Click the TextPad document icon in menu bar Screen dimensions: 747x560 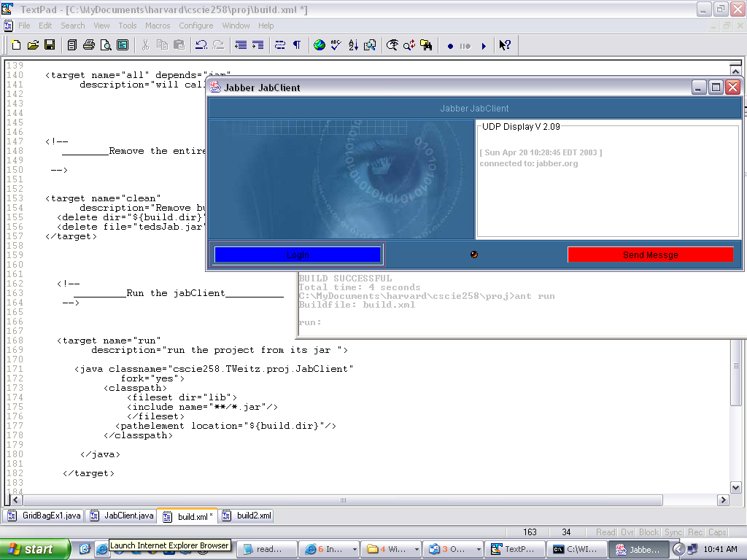pos(8,26)
